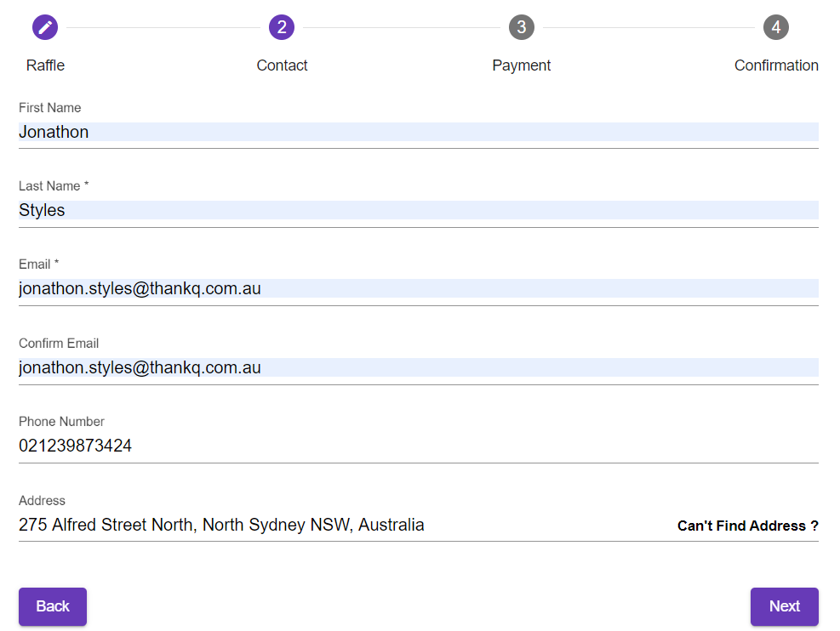Edit the Email input field
Image resolution: width=840 pixels, height=631 pixels.
click(x=418, y=289)
